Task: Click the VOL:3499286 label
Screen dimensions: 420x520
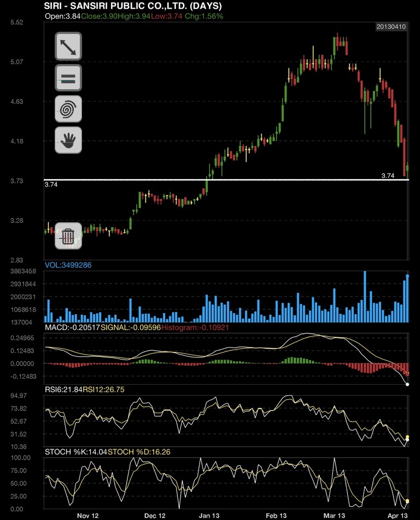Action: point(68,265)
